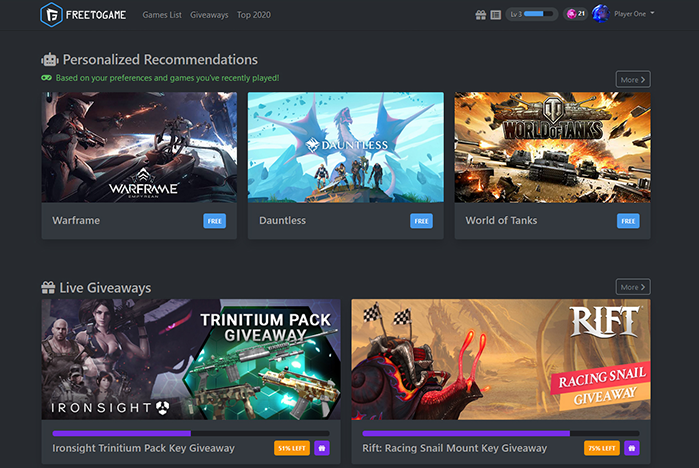Open the Warframe game thumbnail
This screenshot has width=699, height=468.
(140, 148)
